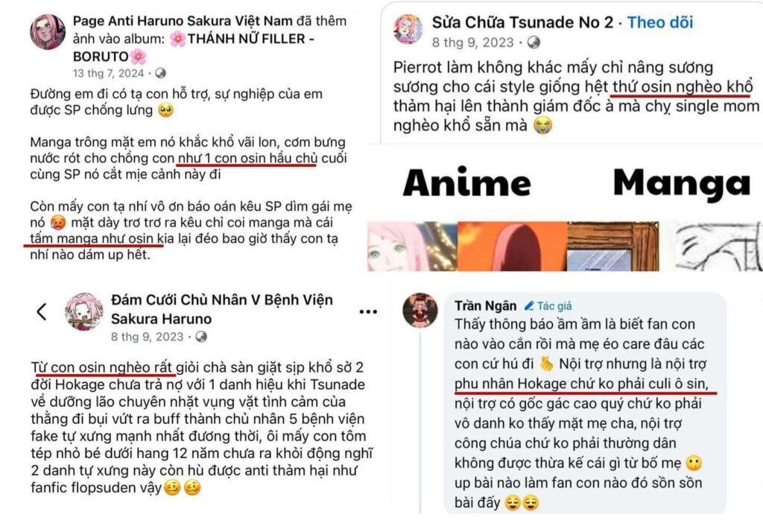The image size is (763, 532).
Task: Open Đám Cưới Chủ Nhân V Bệnh Viện avatar
Action: (x=84, y=311)
